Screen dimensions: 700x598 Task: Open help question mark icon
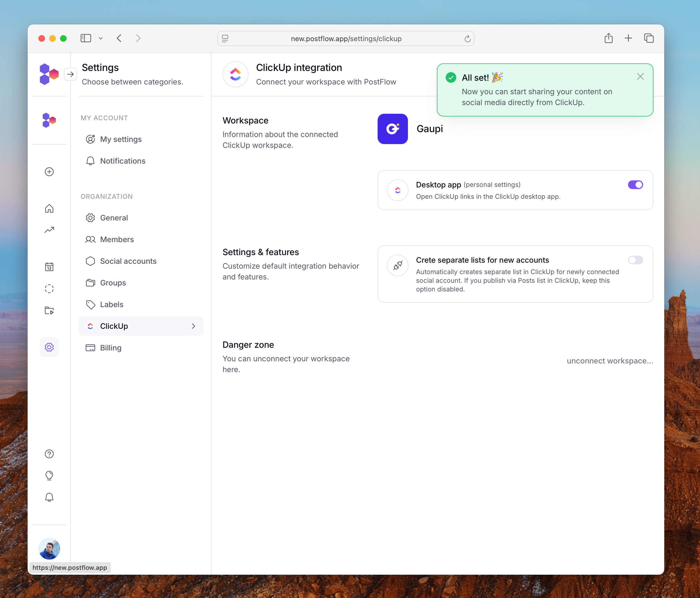coord(49,454)
